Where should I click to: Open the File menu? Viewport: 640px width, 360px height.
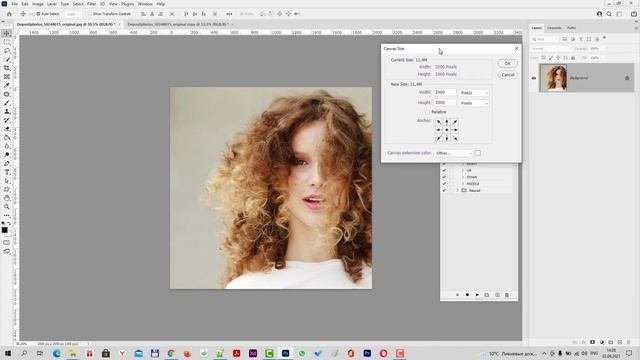[14, 4]
